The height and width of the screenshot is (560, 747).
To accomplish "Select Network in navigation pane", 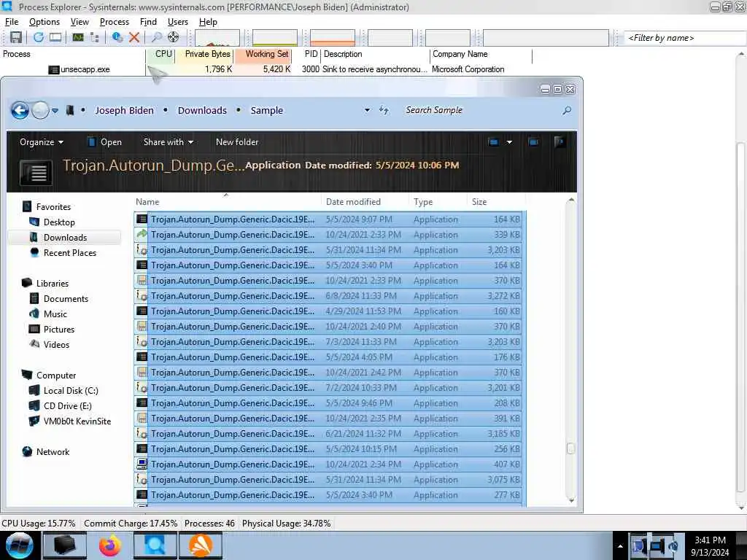I will (x=53, y=452).
